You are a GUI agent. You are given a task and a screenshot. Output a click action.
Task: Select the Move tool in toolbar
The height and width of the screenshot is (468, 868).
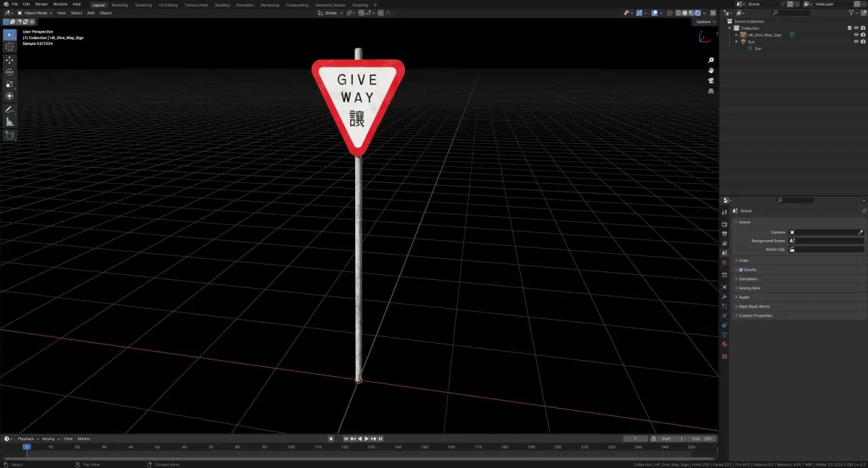pos(9,60)
